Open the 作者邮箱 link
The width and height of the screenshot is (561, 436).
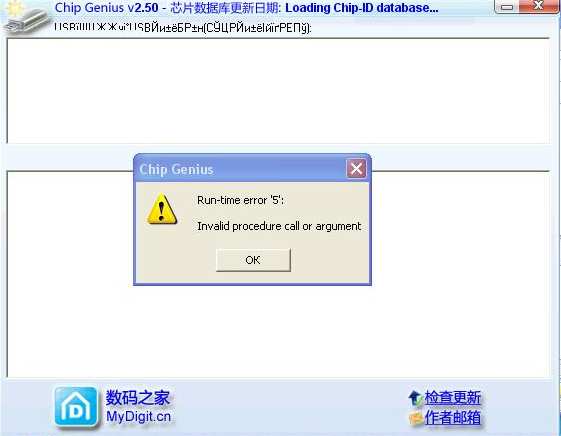point(452,417)
